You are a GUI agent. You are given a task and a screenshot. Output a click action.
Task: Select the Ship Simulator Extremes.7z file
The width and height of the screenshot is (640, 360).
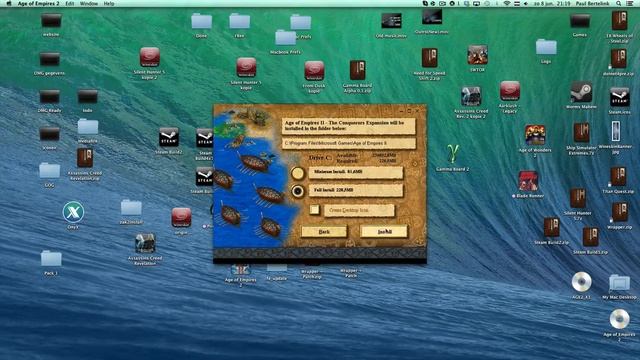581,133
